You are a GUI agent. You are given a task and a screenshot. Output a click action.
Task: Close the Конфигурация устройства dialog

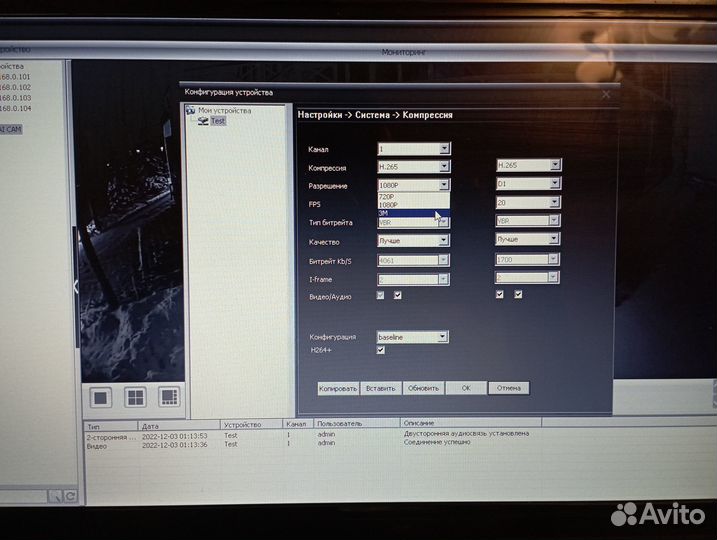click(x=606, y=94)
